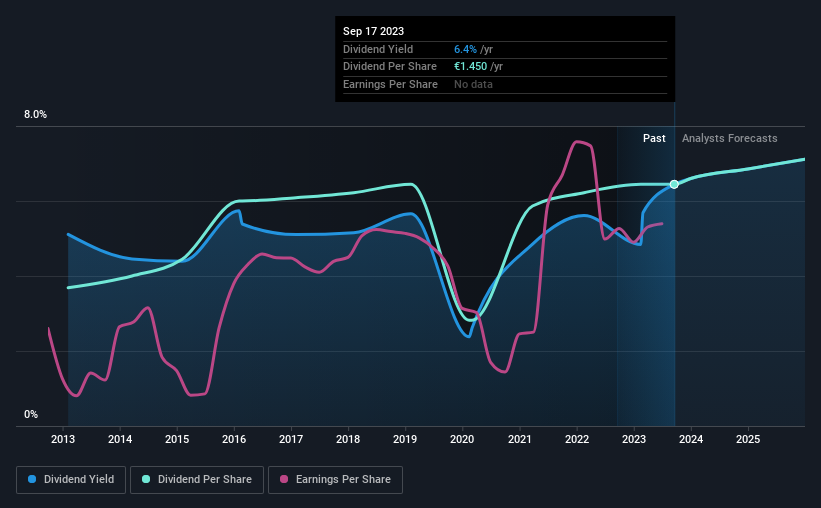Click the Sep 17 2023 tooltip date
The height and width of the screenshot is (508, 821).
373,31
